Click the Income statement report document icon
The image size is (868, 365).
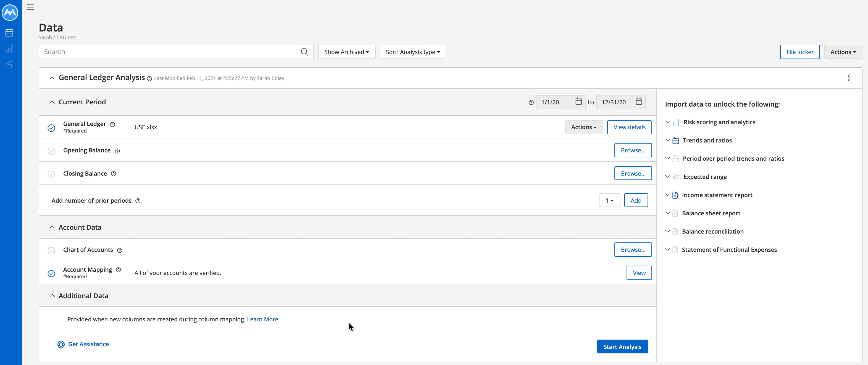tap(675, 195)
